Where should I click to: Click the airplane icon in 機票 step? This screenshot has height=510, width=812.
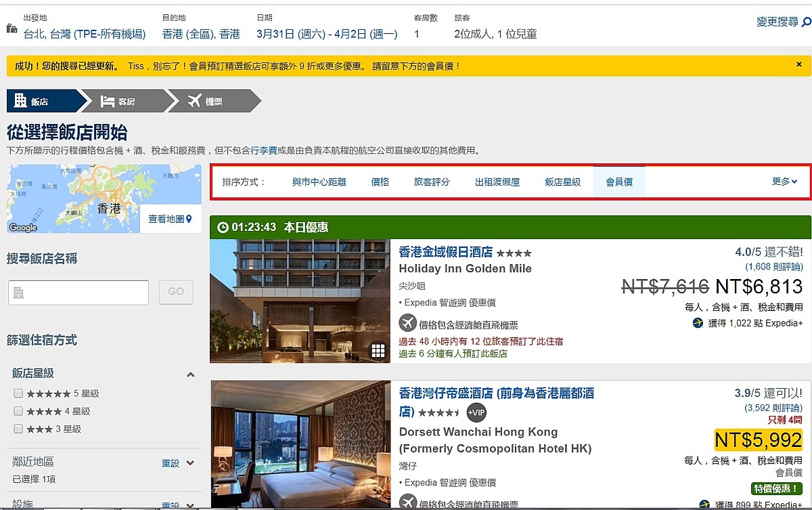click(194, 101)
